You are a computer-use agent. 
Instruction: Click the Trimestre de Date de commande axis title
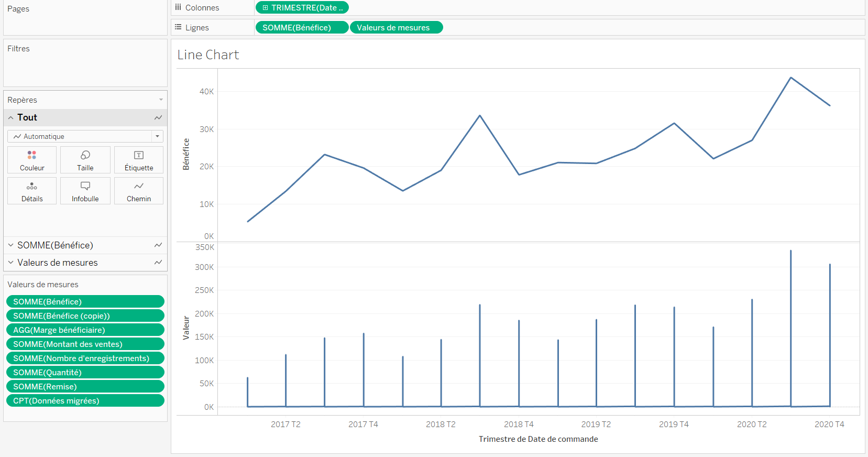538,439
